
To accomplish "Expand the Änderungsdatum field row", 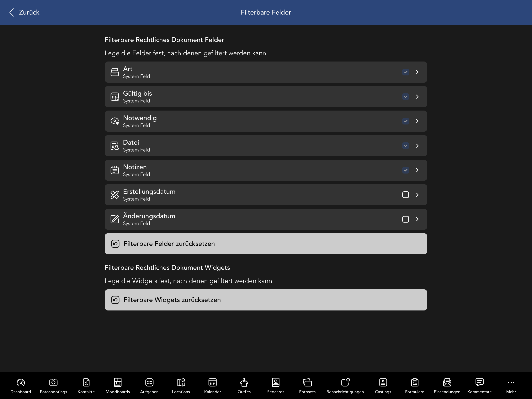I will point(417,219).
